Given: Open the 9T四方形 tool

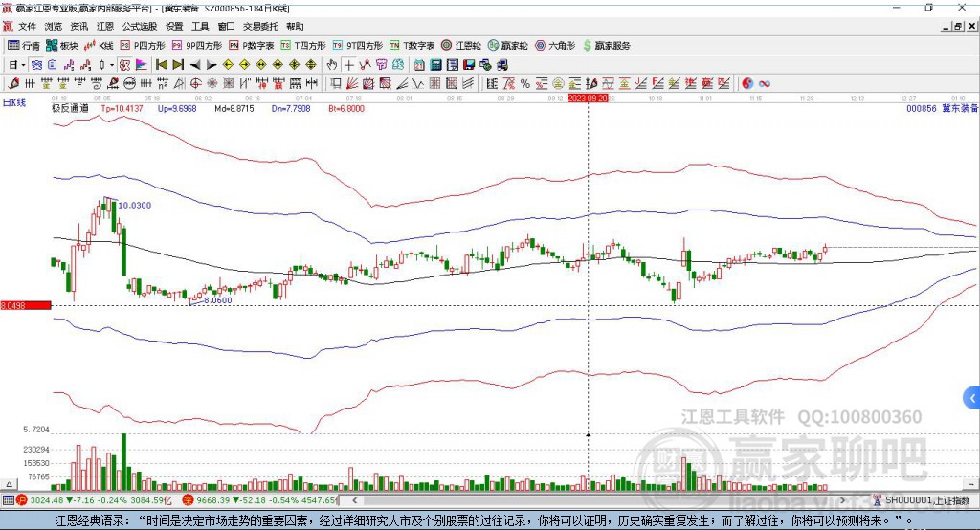Looking at the screenshot, I should pos(358,46).
